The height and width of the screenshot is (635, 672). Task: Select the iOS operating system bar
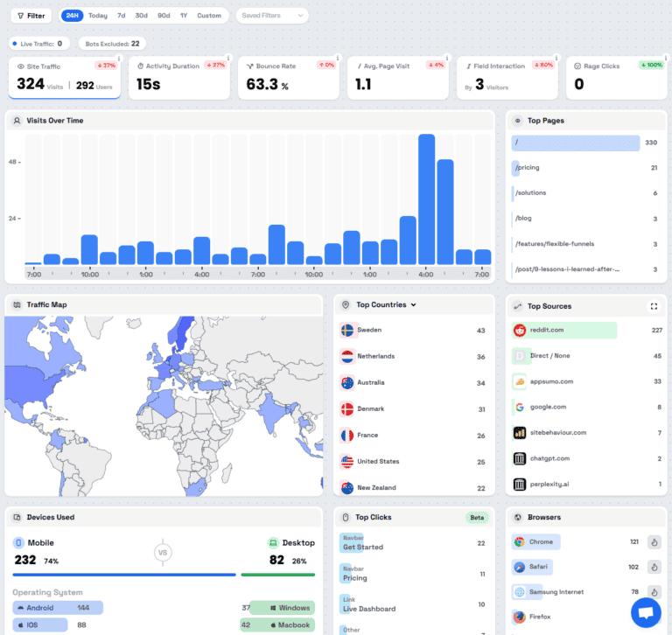coord(40,625)
